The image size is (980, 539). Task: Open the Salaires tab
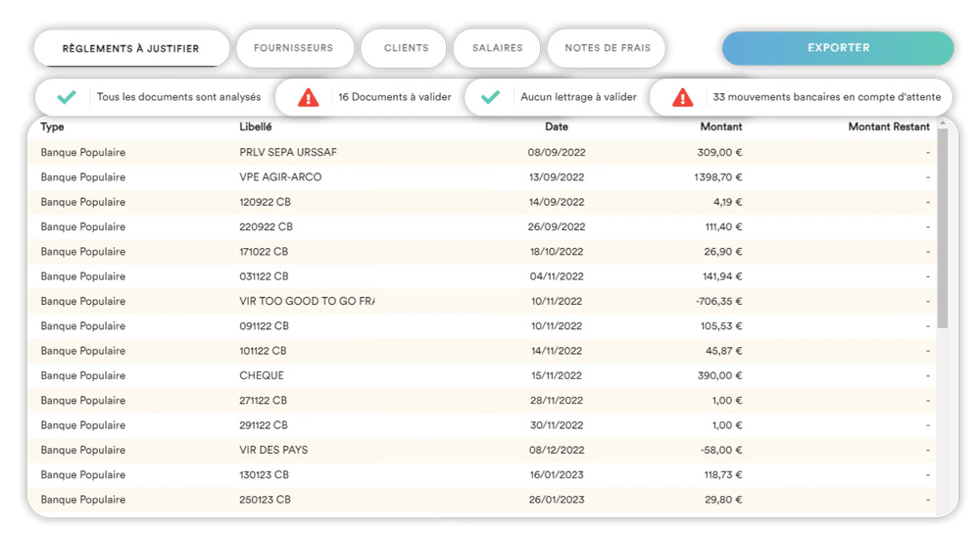(497, 48)
